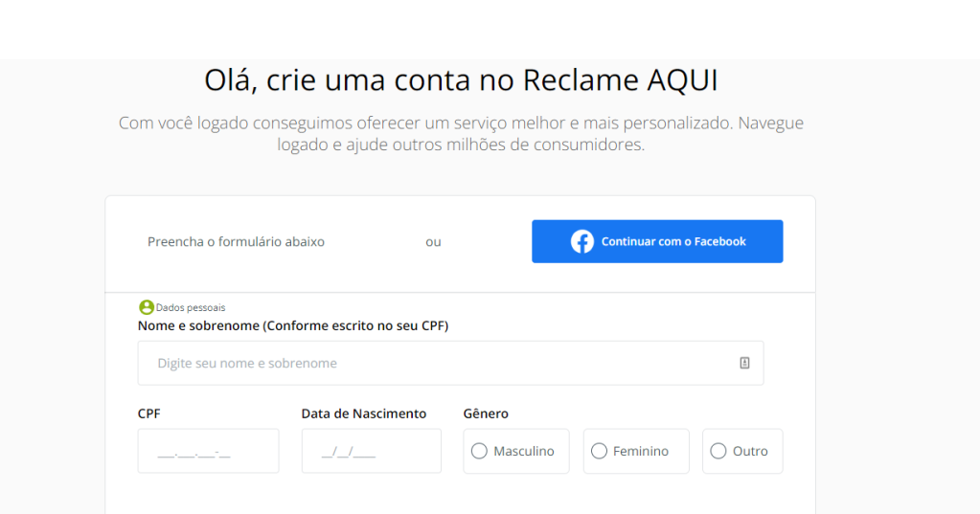Choose Feminino as gender
The width and height of the screenshot is (980, 514).
[600, 451]
